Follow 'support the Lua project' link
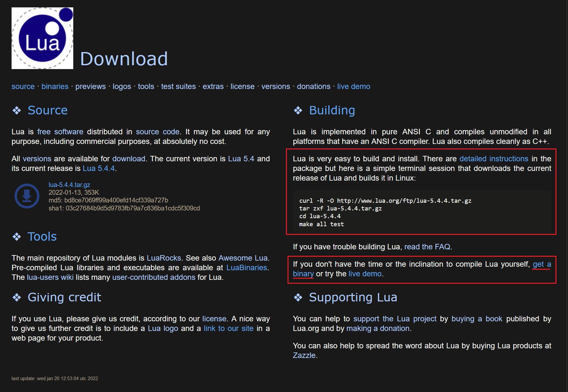The width and height of the screenshot is (568, 392). click(x=395, y=319)
